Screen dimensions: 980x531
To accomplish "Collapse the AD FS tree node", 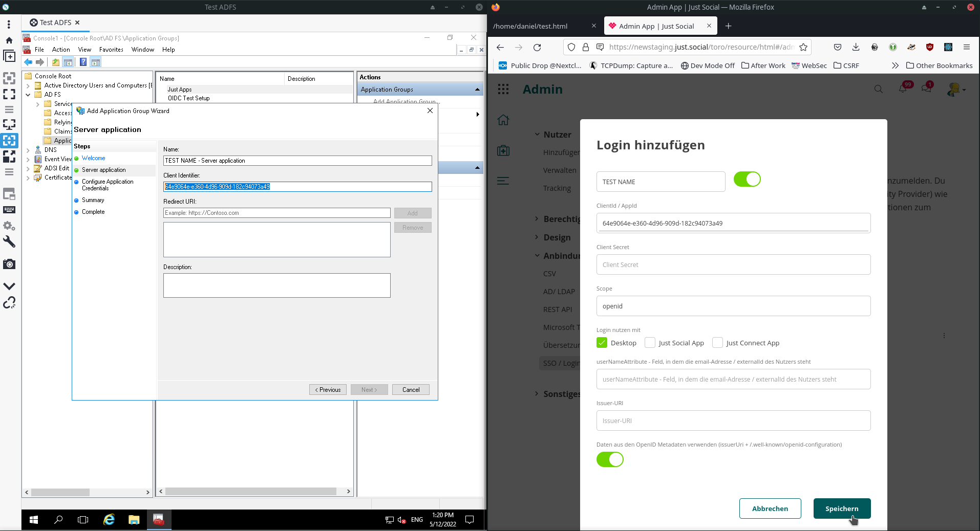I will 28,95.
